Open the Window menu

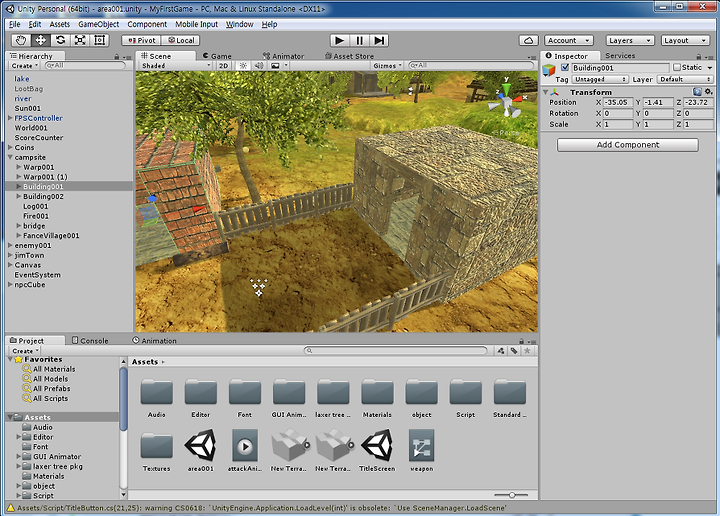tap(239, 24)
